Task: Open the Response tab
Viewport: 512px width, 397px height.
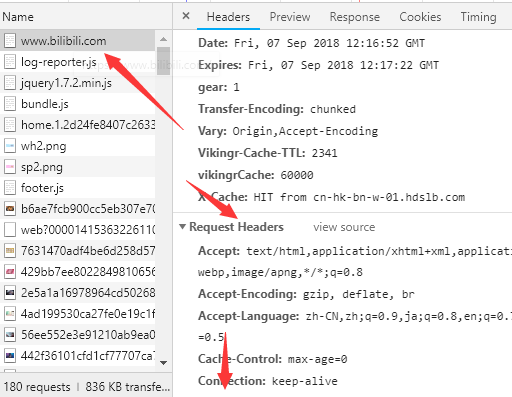Action: (355, 17)
